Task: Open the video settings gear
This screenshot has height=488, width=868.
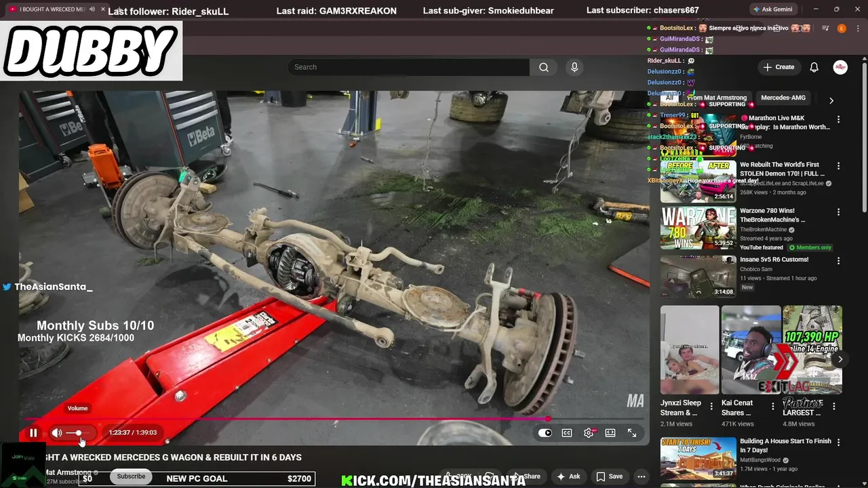Action: click(589, 432)
